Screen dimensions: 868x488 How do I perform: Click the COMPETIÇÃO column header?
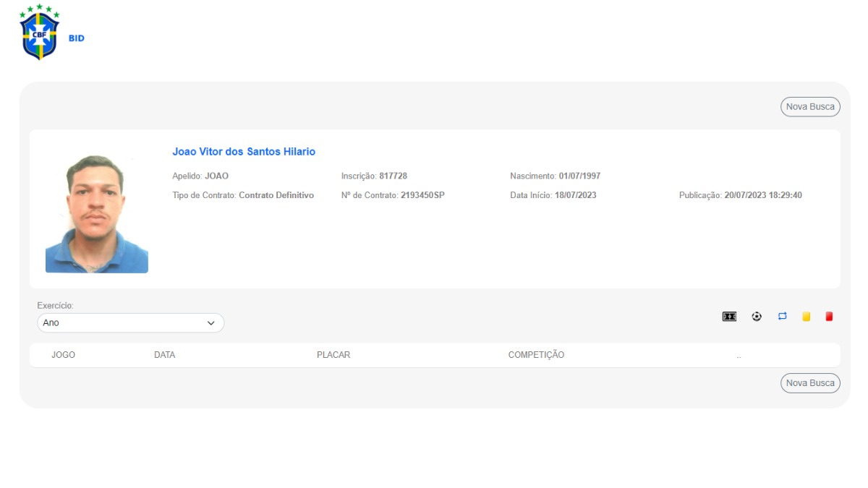point(536,355)
